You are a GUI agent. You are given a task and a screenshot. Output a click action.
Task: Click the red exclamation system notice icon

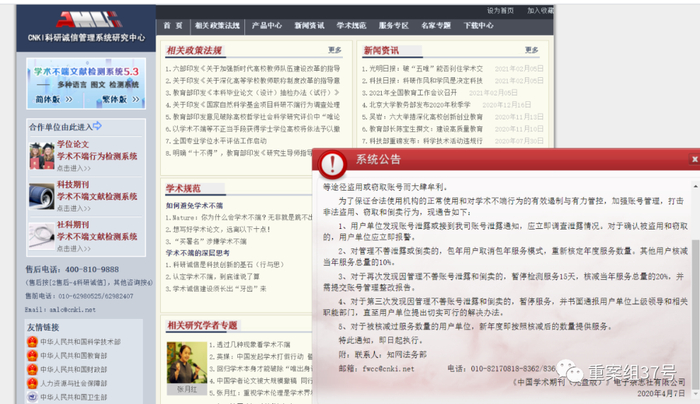pos(332,164)
